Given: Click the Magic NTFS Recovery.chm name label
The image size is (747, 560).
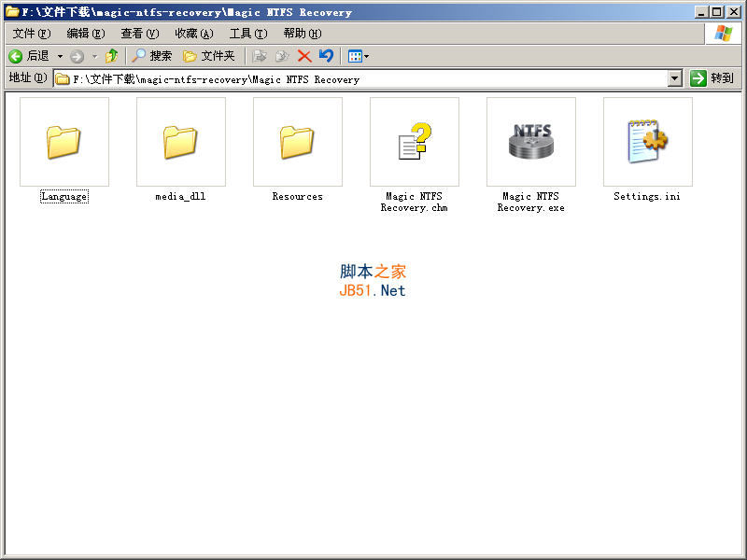Looking at the screenshot, I should point(414,202).
